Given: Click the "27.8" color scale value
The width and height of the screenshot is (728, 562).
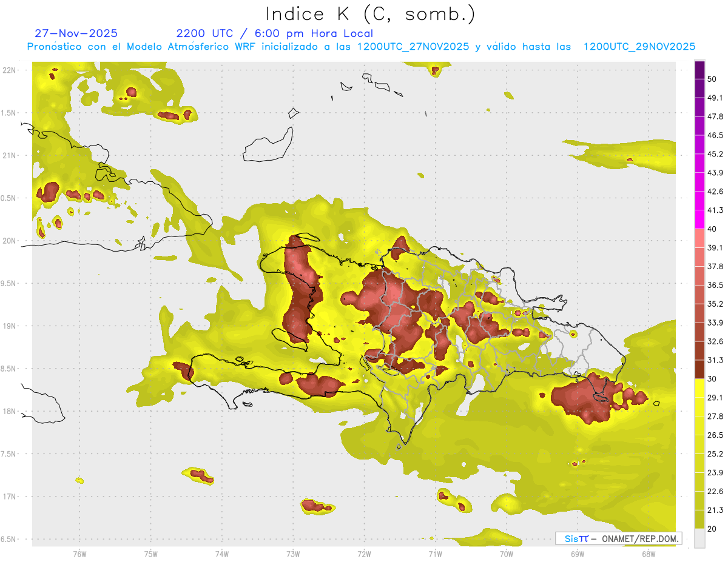Looking at the screenshot, I should (x=716, y=416).
